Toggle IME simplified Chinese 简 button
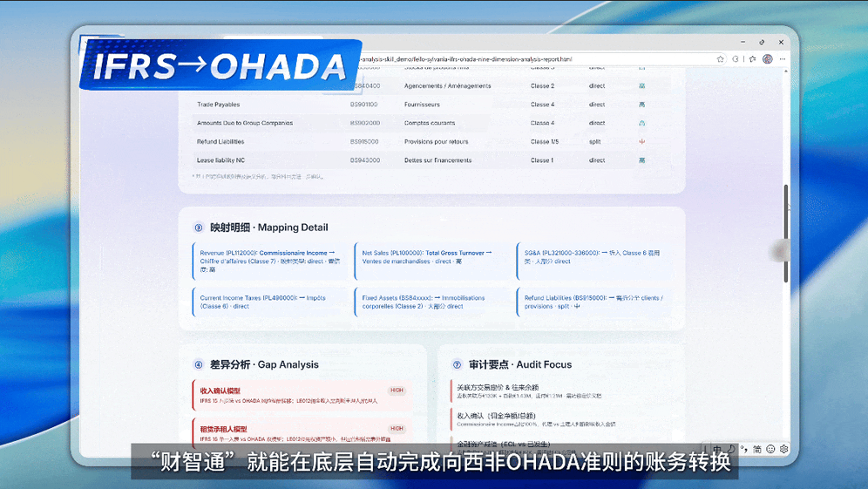Viewport: 868px width, 489px height. 756,449
